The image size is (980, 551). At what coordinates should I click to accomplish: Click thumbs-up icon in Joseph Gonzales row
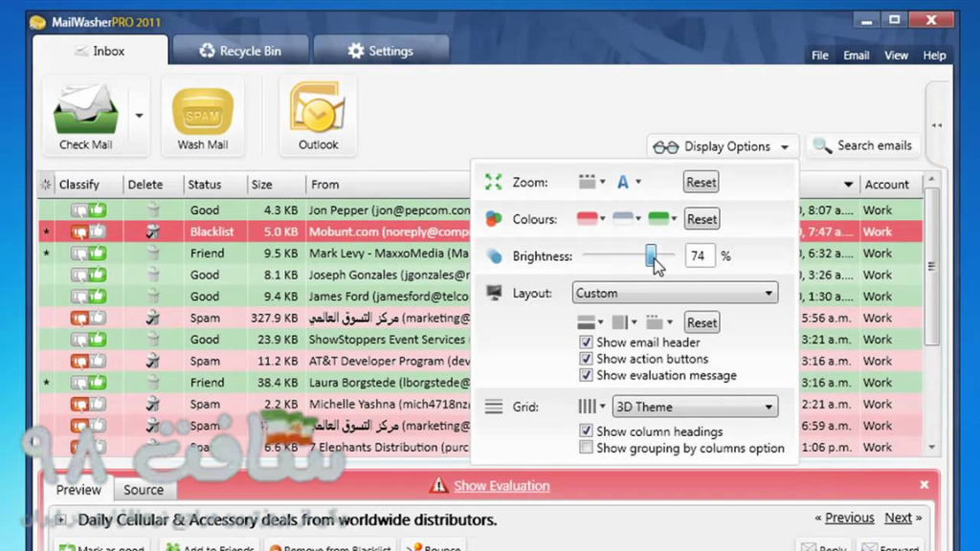coord(98,275)
